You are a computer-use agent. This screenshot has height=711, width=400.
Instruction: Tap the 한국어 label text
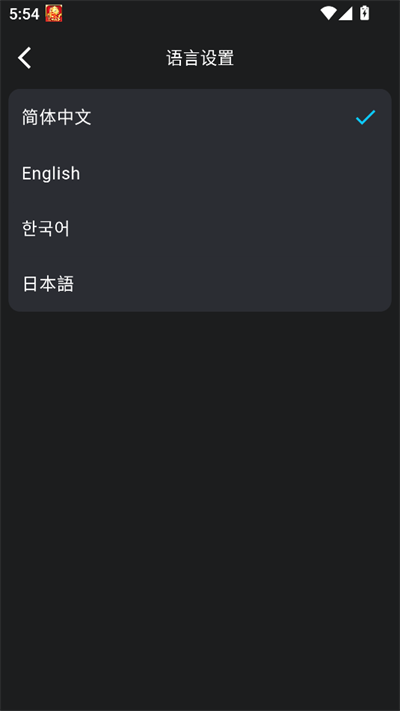pyautogui.click(x=46, y=229)
